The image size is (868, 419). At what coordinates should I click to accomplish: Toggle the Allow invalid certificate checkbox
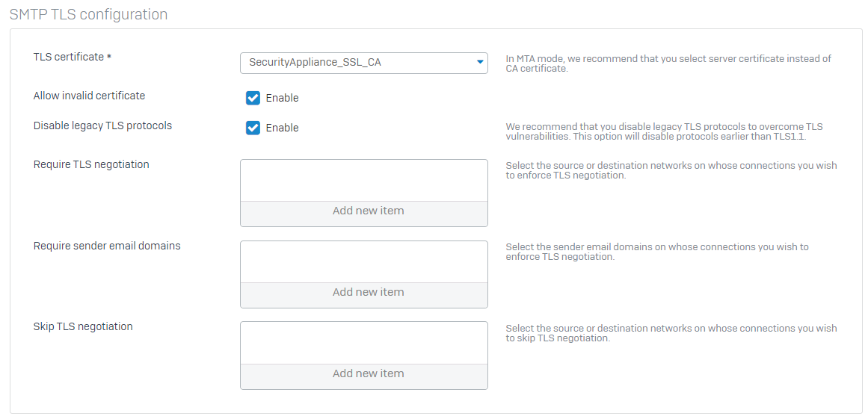(x=253, y=98)
